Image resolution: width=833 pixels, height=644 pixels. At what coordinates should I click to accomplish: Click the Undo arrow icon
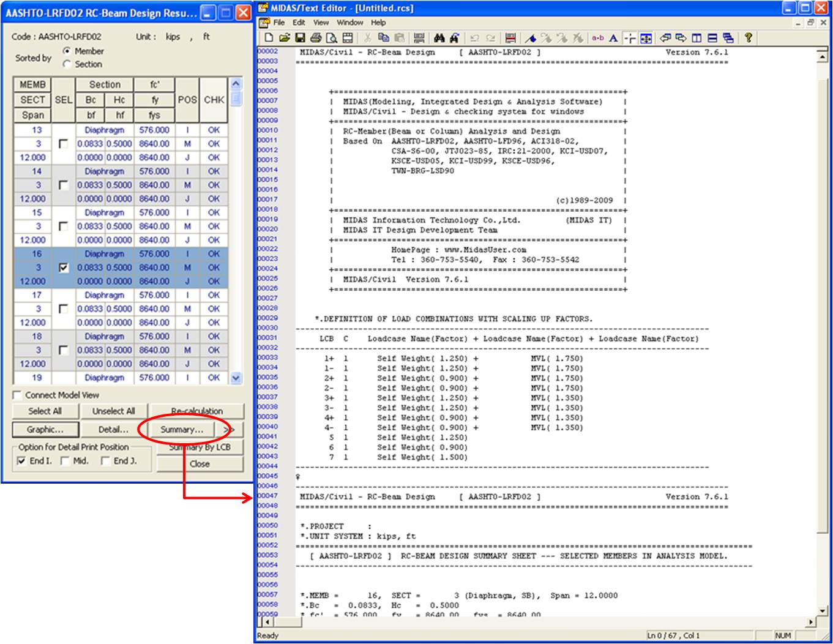pos(474,38)
